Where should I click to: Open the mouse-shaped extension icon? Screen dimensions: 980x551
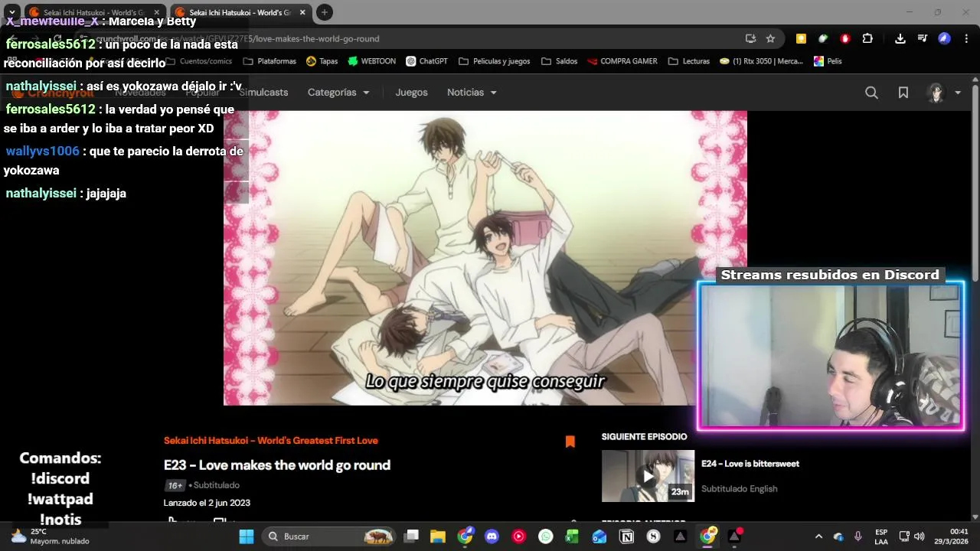coord(823,39)
